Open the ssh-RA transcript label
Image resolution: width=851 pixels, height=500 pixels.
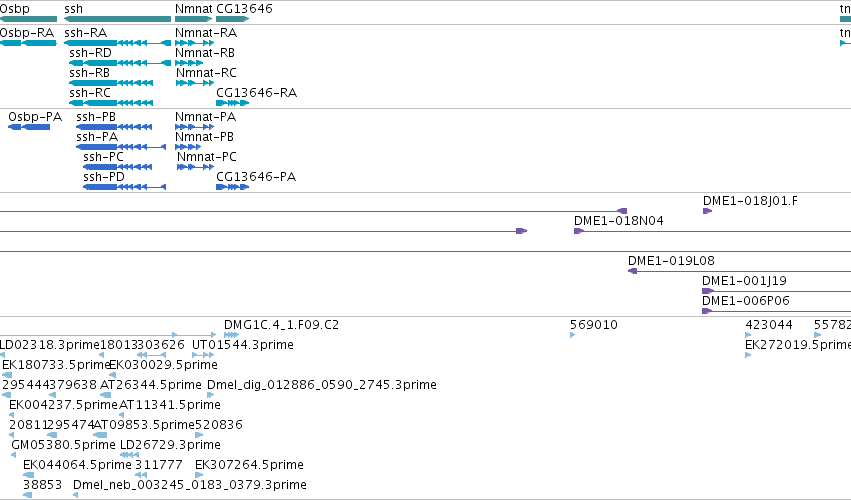pos(85,33)
